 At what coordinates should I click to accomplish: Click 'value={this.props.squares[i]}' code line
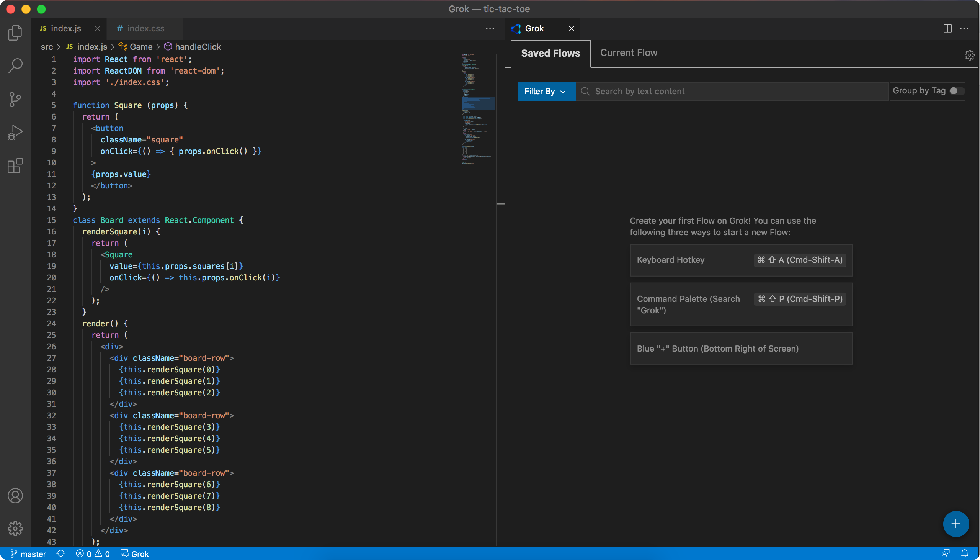point(176,266)
